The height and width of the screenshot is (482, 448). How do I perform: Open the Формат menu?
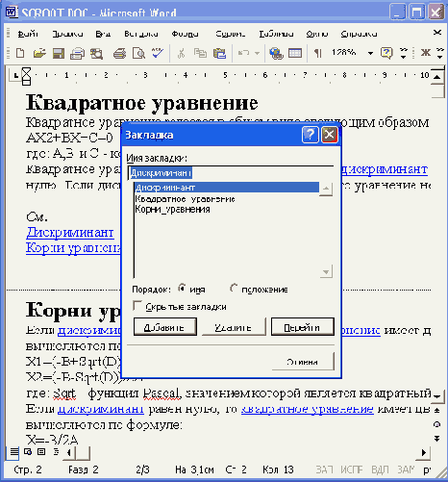coord(185,34)
